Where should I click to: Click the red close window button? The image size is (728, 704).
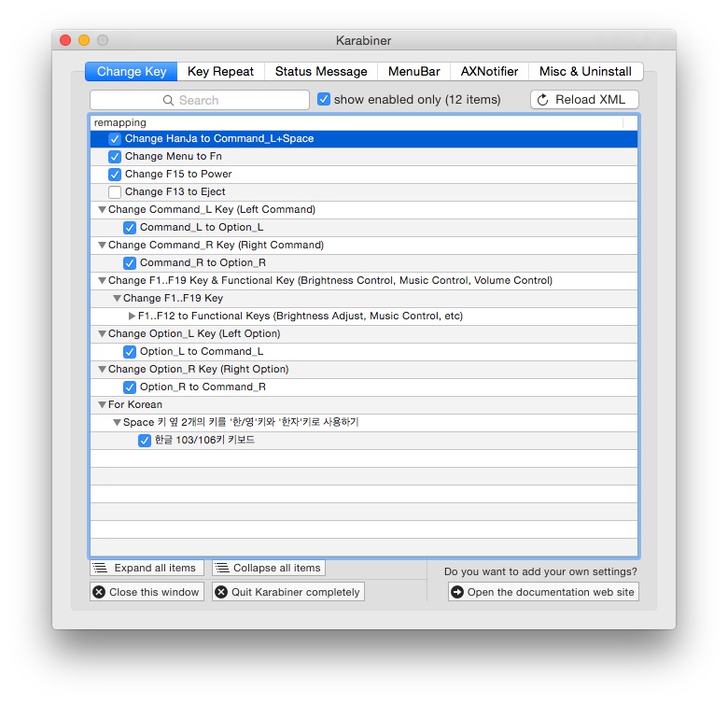click(x=65, y=40)
